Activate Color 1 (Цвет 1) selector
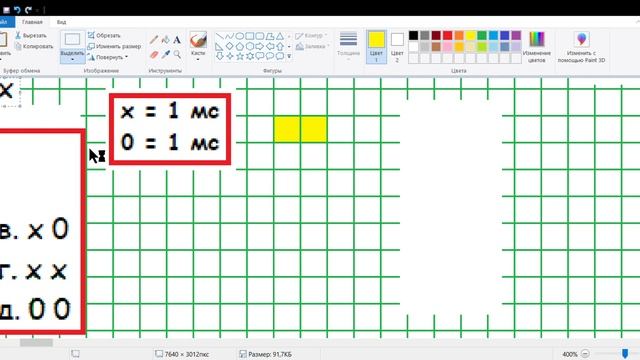Viewport: 640px width, 360px height. 376,47
